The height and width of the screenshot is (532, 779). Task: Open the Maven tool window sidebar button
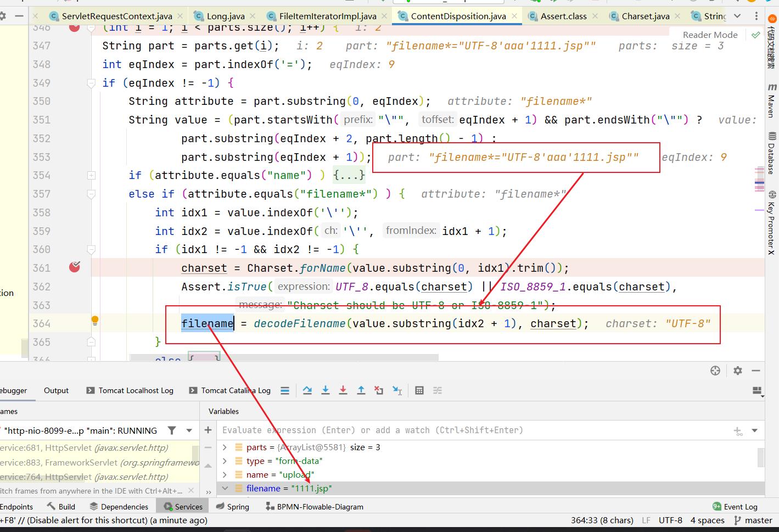[771, 100]
